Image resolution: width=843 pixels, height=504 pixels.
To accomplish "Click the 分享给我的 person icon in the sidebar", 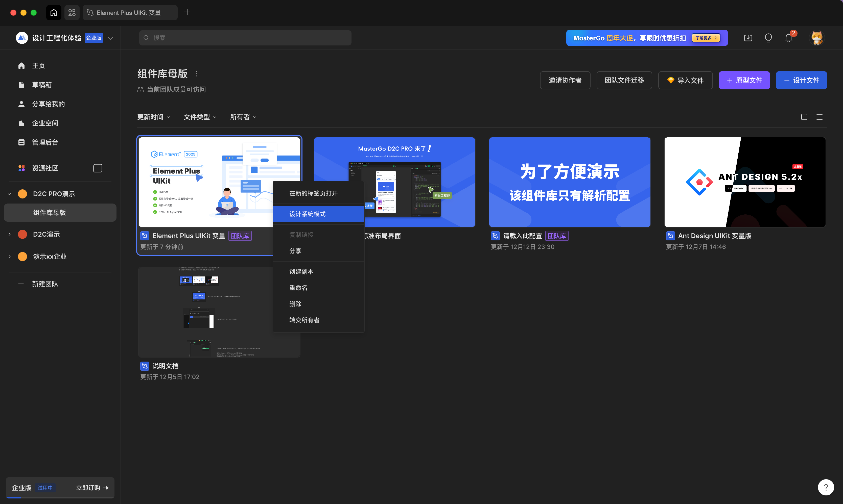I will pos(21,104).
